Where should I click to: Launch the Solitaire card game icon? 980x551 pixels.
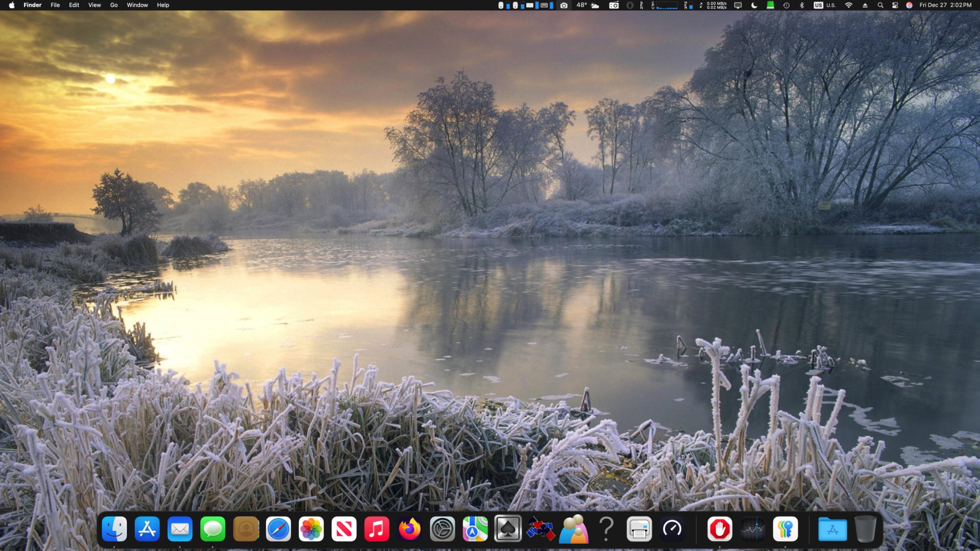point(508,529)
